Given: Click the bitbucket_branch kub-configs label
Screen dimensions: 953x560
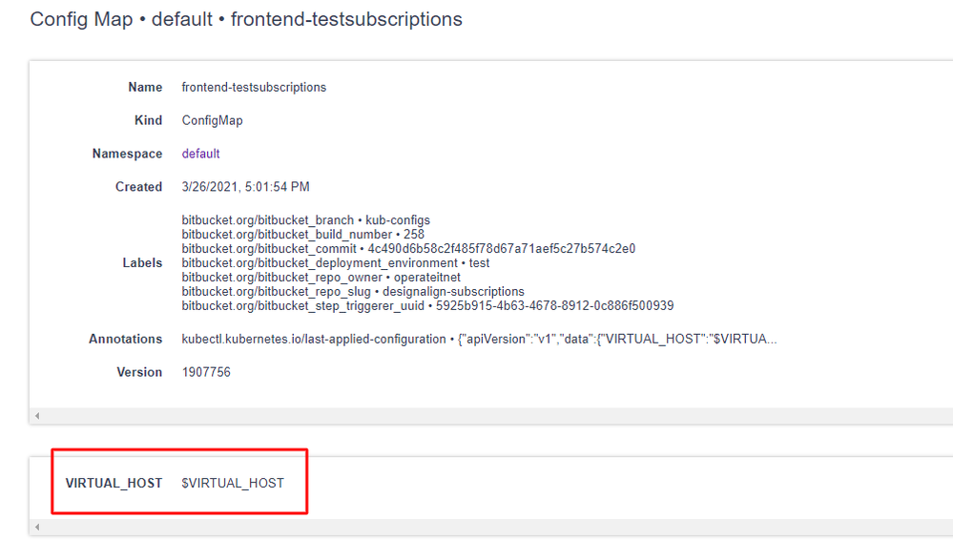Looking at the screenshot, I should coord(305,220).
